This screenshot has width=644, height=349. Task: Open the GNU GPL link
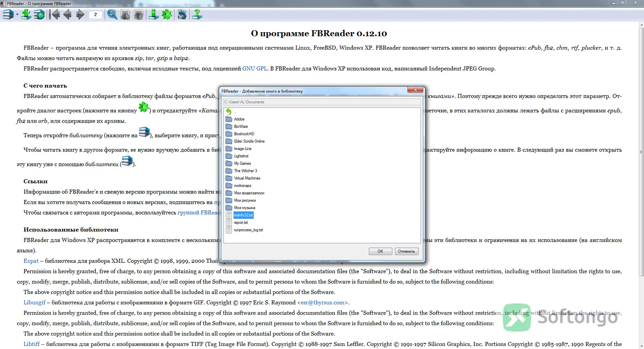point(255,68)
